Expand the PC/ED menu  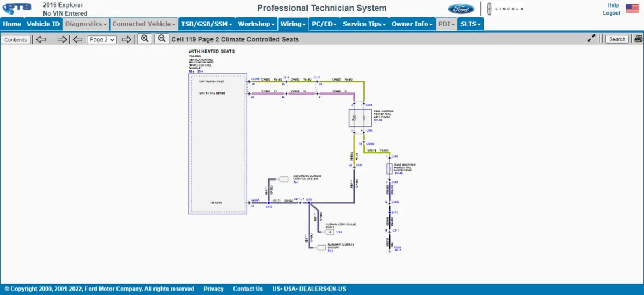(325, 24)
